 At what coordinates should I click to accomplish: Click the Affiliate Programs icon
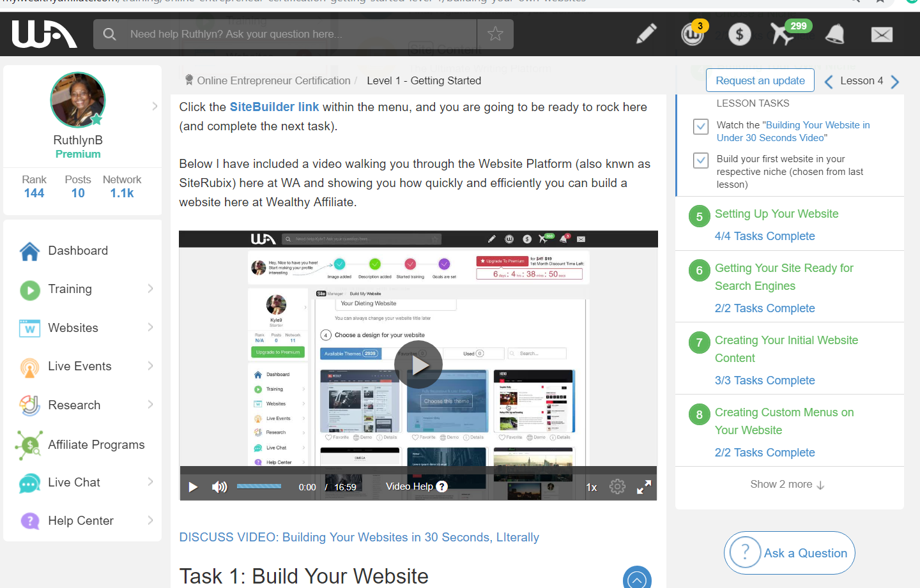[x=29, y=445]
